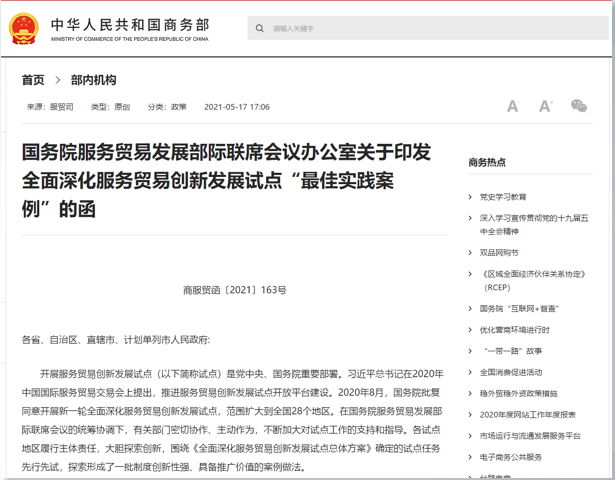Click the 类型：原创 metadata text
The image size is (615, 480).
110,107
